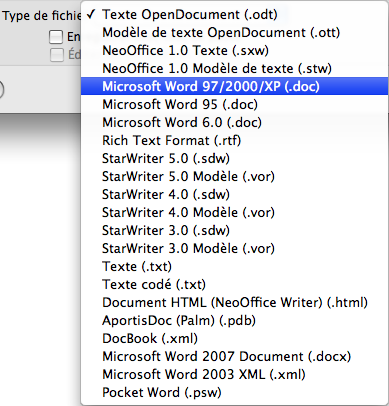389x406 pixels.
Task: Select Microsoft Word 2003 XML (.xml)
Action: 234,375
